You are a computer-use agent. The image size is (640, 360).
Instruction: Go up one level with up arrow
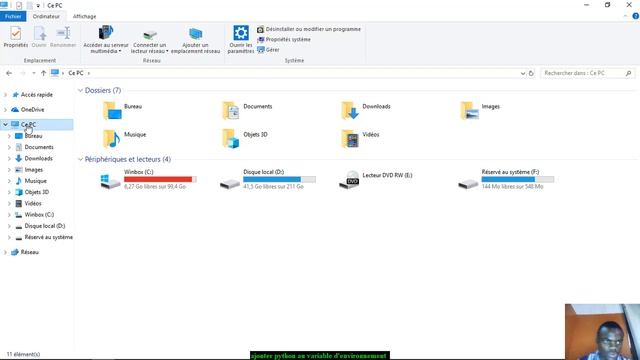click(x=43, y=73)
